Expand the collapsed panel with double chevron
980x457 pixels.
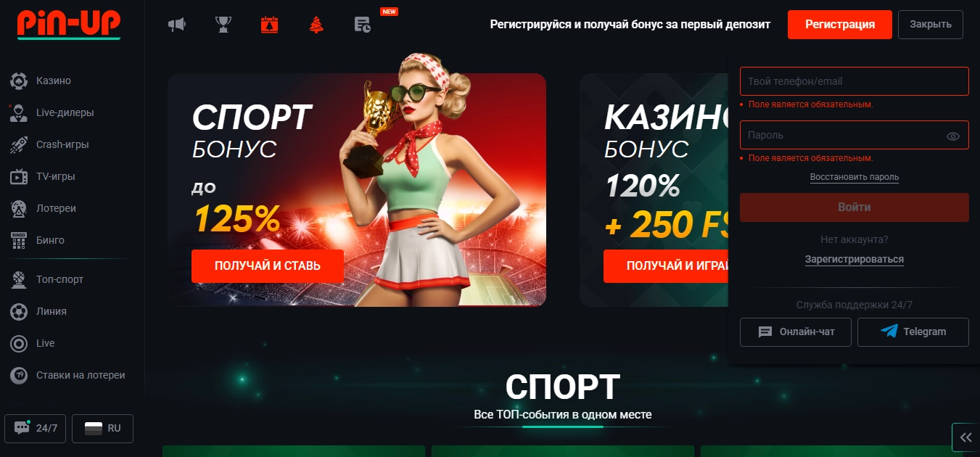click(965, 437)
